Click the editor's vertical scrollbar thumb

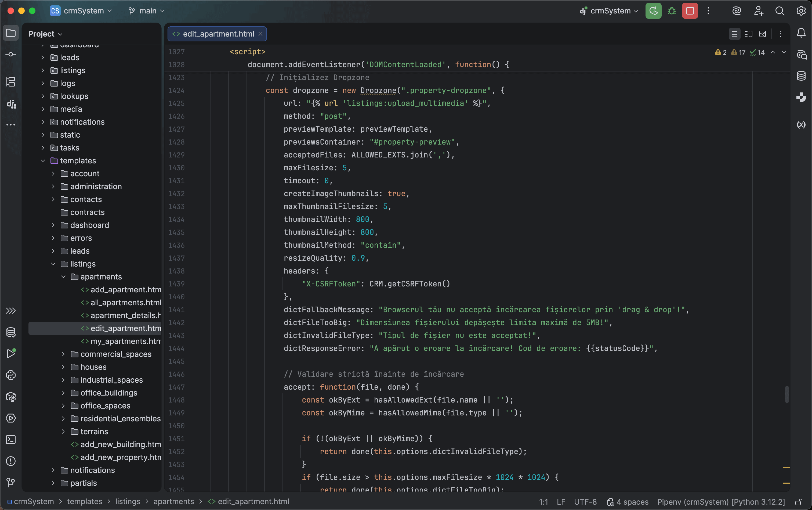[x=787, y=395]
